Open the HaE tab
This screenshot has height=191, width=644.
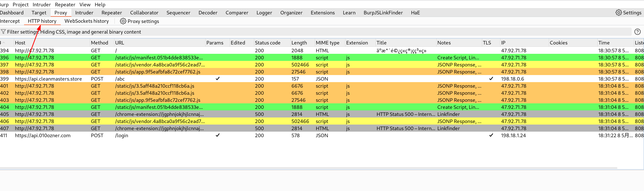(x=415, y=13)
